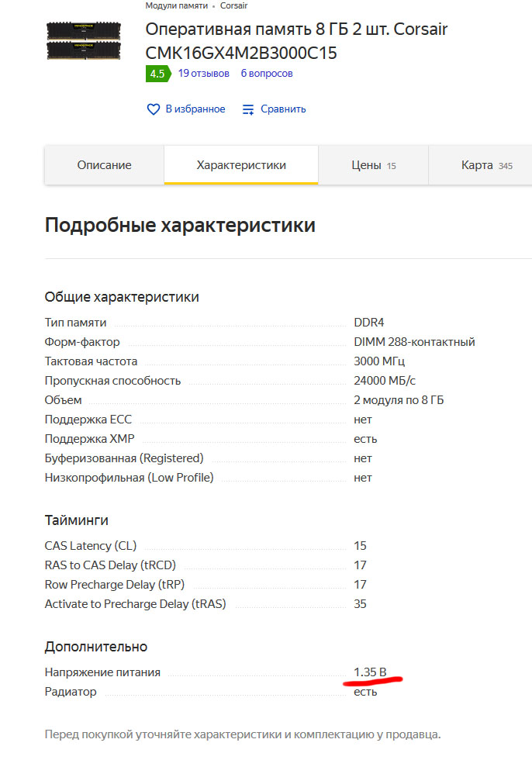Click the tRAS value 35
This screenshot has width=532, height=760.
360,604
